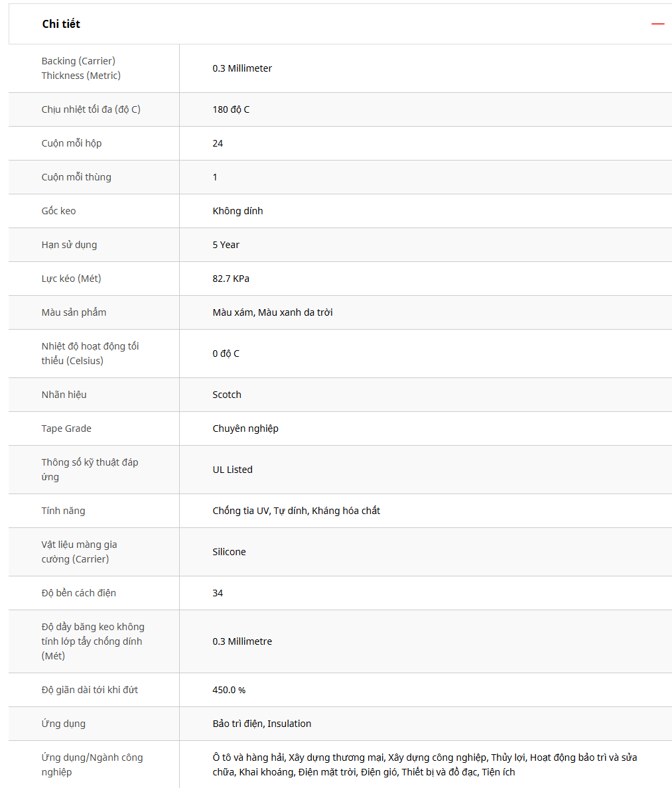This screenshot has height=788, width=672.
Task: Select the 450.0 % elongation value
Action: point(229,690)
